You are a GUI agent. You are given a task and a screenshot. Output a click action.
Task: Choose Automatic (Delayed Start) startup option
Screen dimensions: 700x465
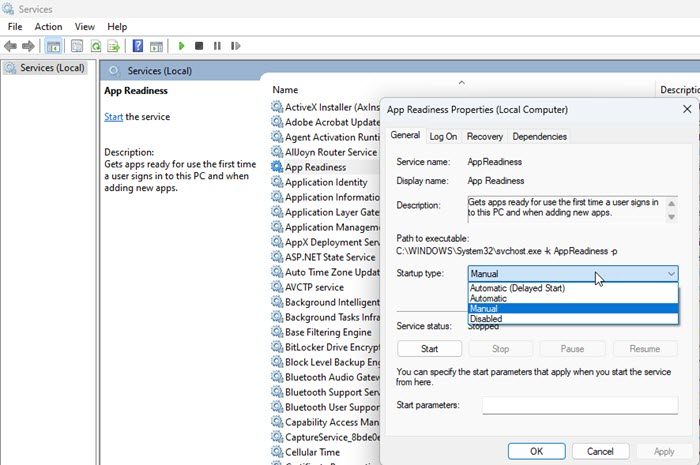click(x=573, y=288)
